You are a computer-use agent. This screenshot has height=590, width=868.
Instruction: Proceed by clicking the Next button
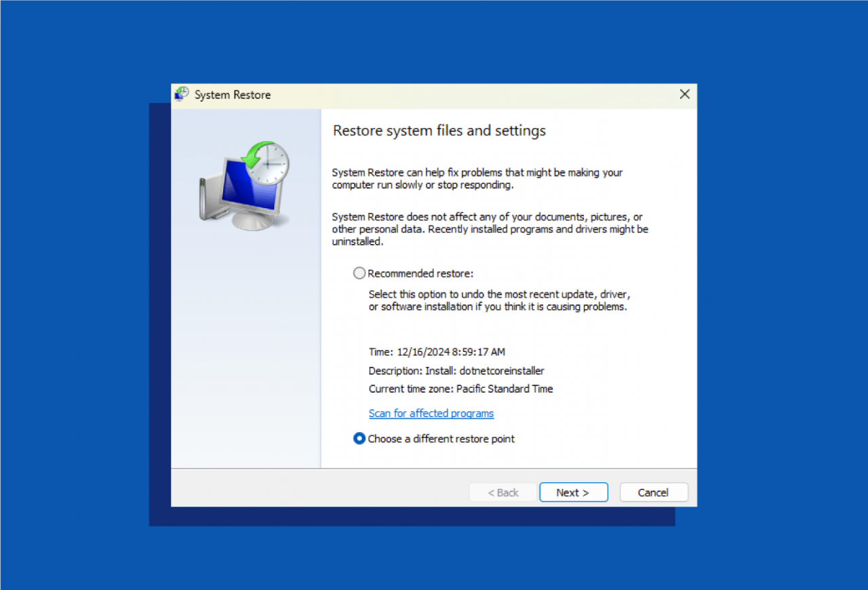tap(573, 492)
